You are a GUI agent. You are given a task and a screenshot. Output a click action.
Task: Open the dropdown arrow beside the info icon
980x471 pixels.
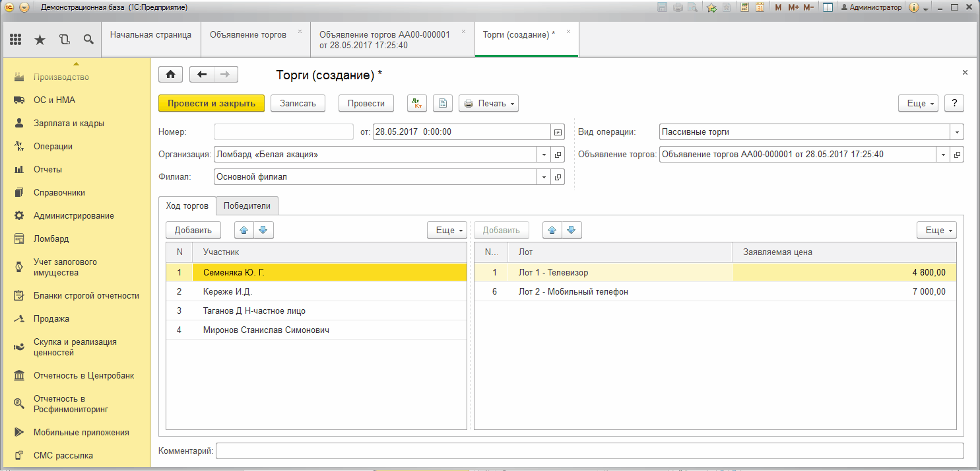click(x=925, y=8)
